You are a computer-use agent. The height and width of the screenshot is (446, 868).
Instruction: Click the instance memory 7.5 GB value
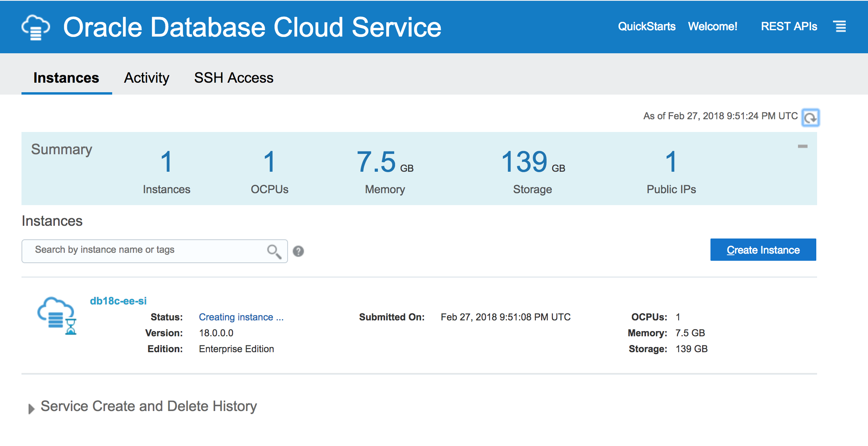690,333
